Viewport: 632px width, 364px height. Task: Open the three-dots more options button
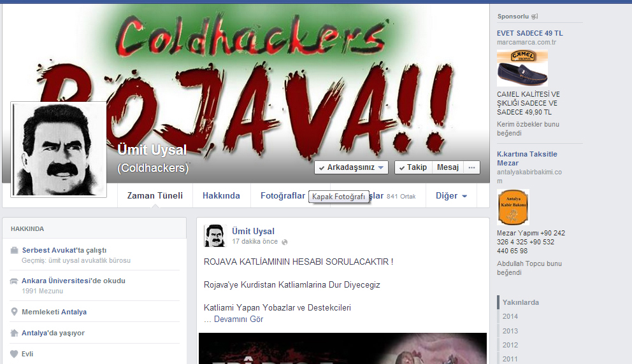point(471,167)
